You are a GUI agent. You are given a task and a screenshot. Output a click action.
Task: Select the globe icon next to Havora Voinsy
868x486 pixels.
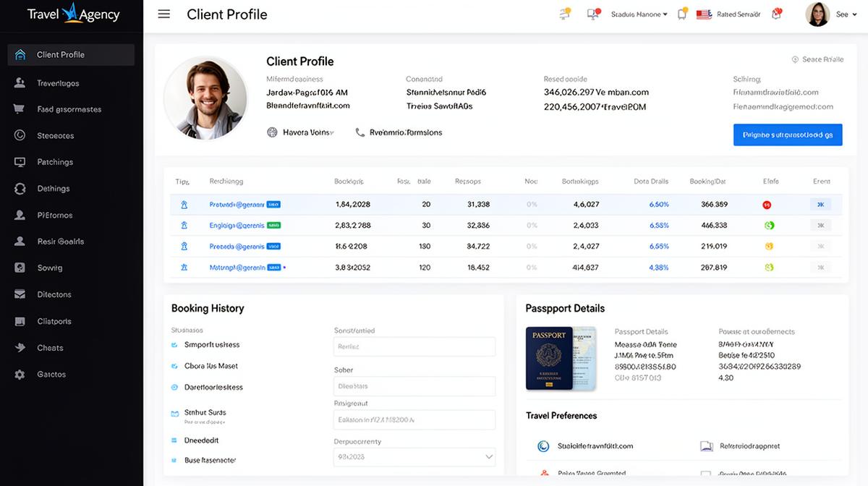pos(273,132)
